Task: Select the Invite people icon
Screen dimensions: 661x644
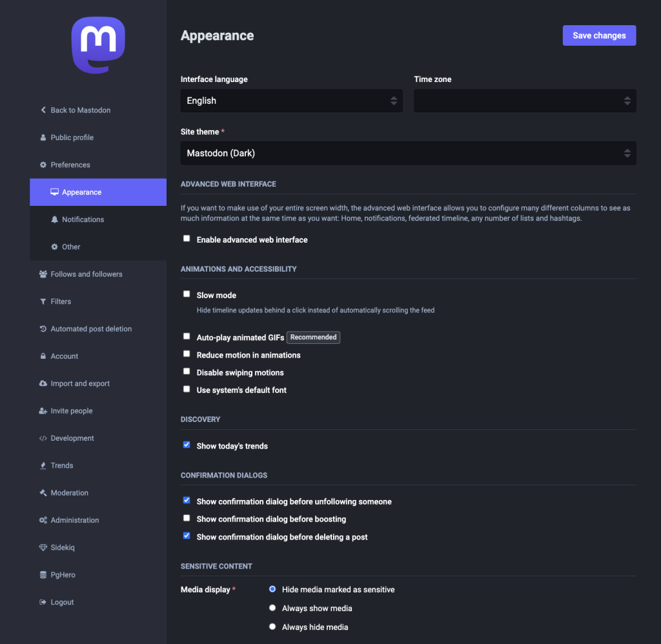Action: pos(42,410)
